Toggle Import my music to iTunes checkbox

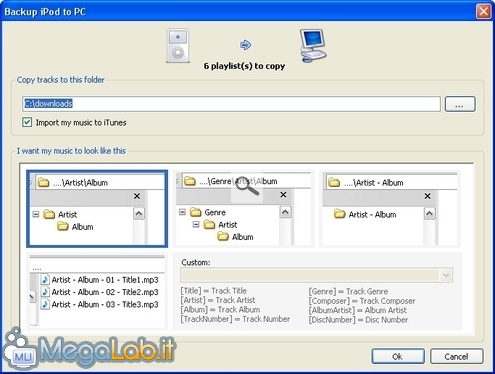tap(27, 122)
